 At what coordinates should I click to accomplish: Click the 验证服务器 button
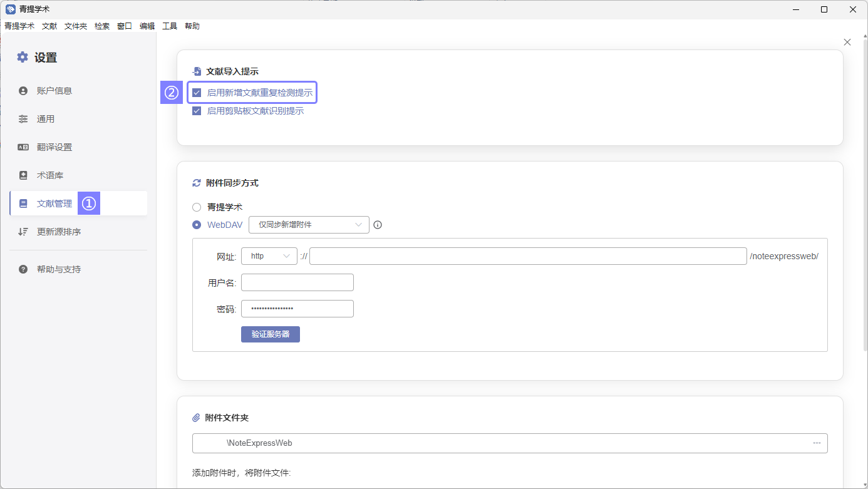pos(271,334)
